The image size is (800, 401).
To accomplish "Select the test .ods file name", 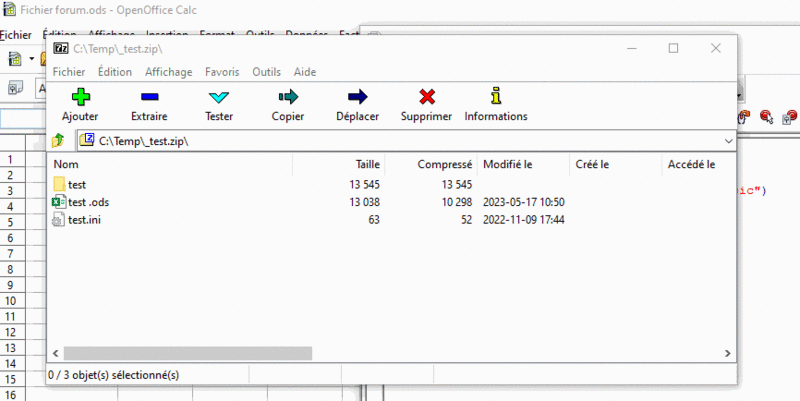I will point(88,203).
